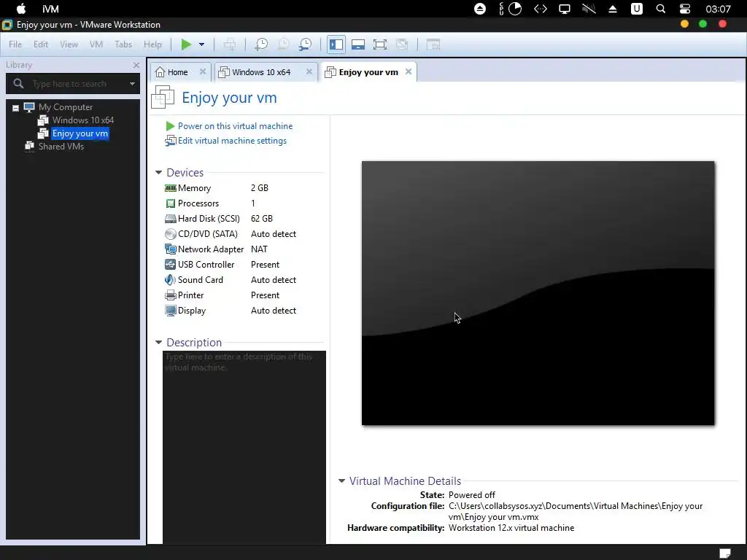Collapse the Devices section

158,172
